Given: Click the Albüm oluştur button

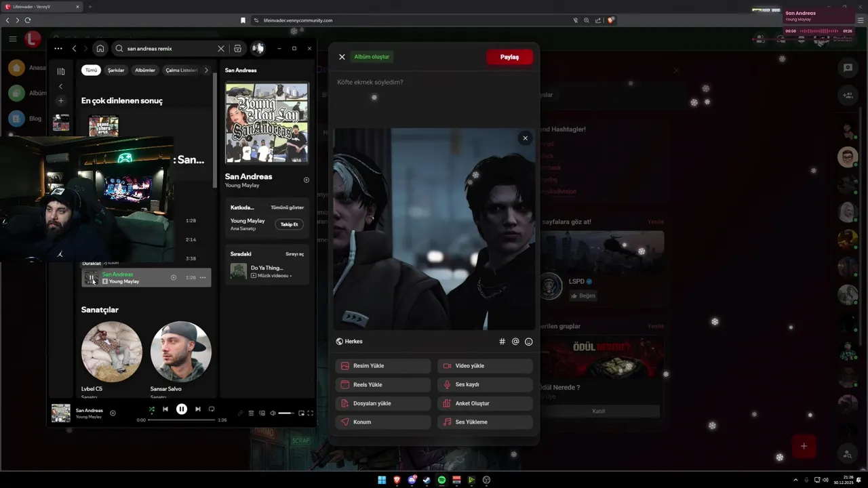Looking at the screenshot, I should [372, 57].
